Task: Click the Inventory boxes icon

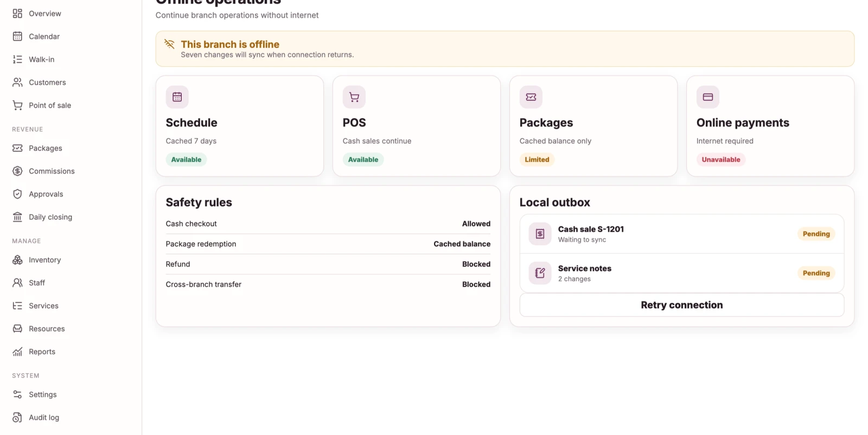Action: pyautogui.click(x=17, y=260)
